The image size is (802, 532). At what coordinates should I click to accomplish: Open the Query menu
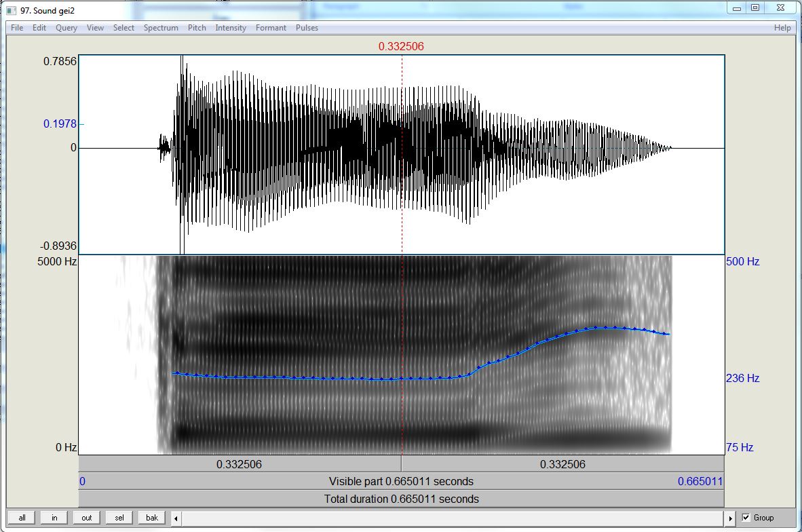66,28
